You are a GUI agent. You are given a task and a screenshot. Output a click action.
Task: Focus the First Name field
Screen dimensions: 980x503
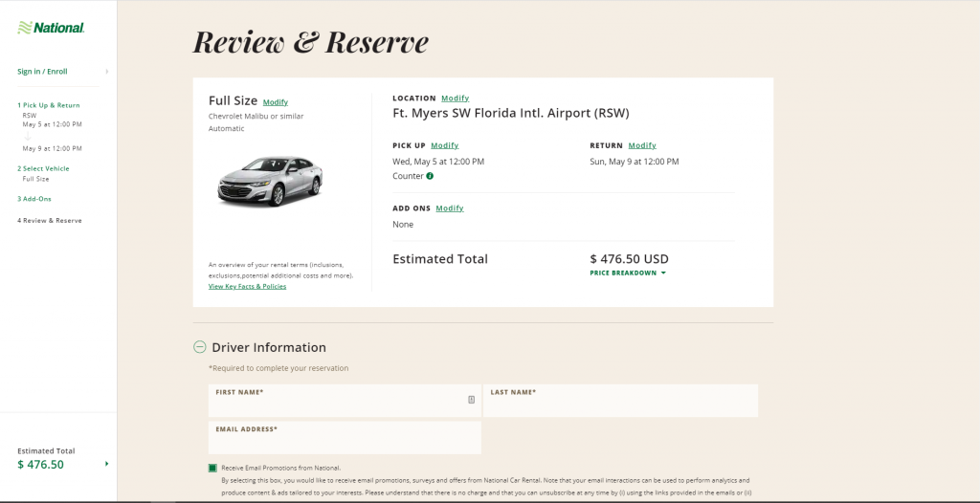click(x=345, y=401)
